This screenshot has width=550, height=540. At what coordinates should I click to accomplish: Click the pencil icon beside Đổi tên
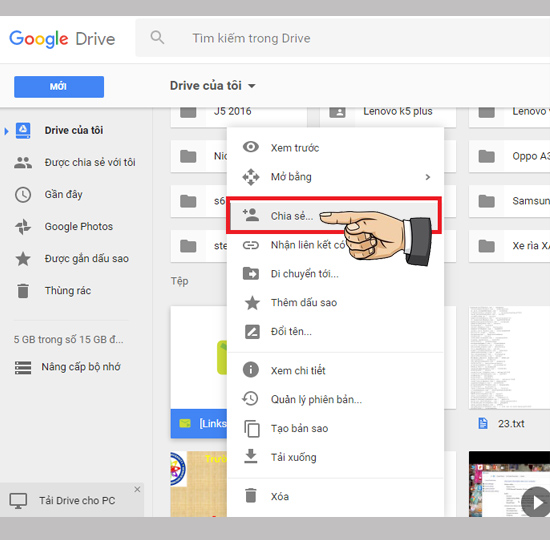[252, 332]
